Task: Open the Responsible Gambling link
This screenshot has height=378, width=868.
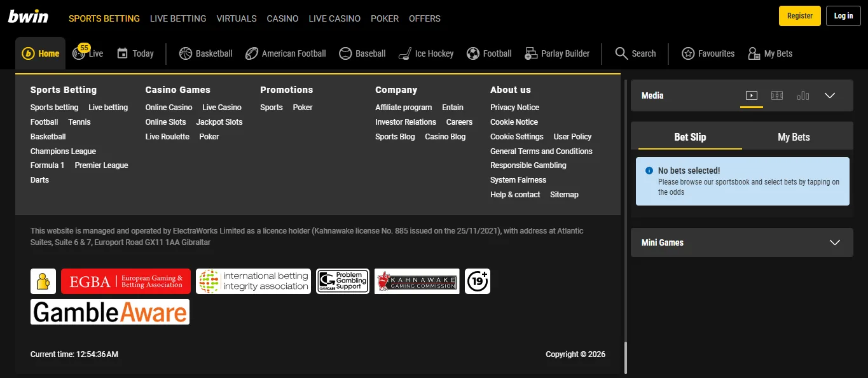Action: point(528,165)
